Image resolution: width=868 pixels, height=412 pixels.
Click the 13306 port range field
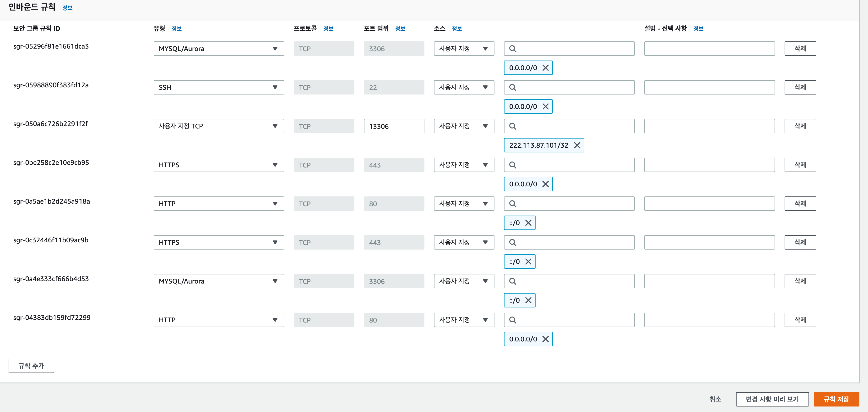(x=394, y=126)
